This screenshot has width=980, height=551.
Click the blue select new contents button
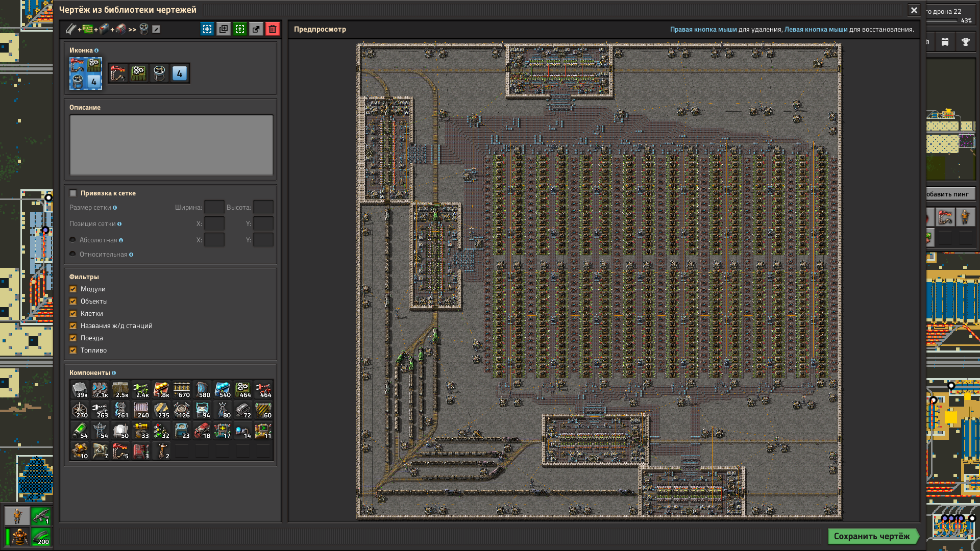[207, 29]
